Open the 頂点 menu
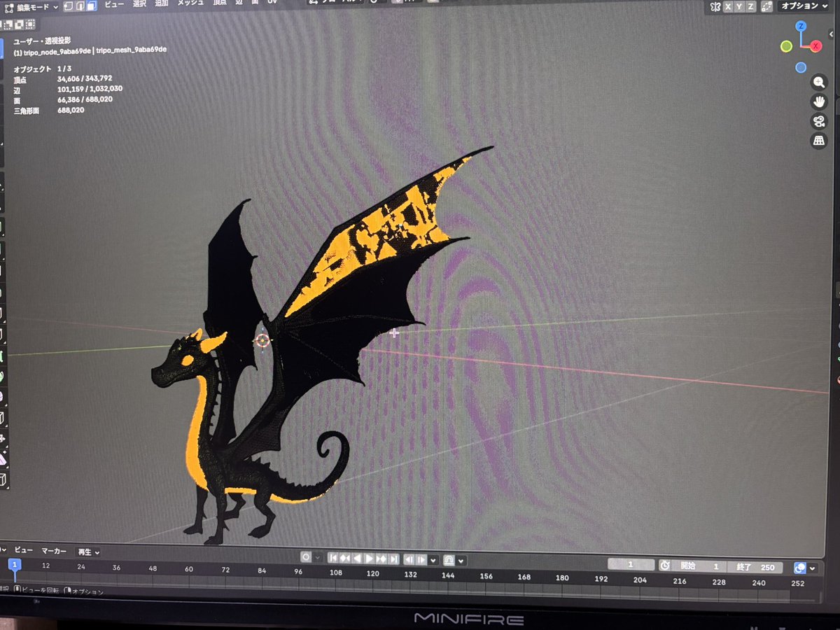 pyautogui.click(x=220, y=3)
